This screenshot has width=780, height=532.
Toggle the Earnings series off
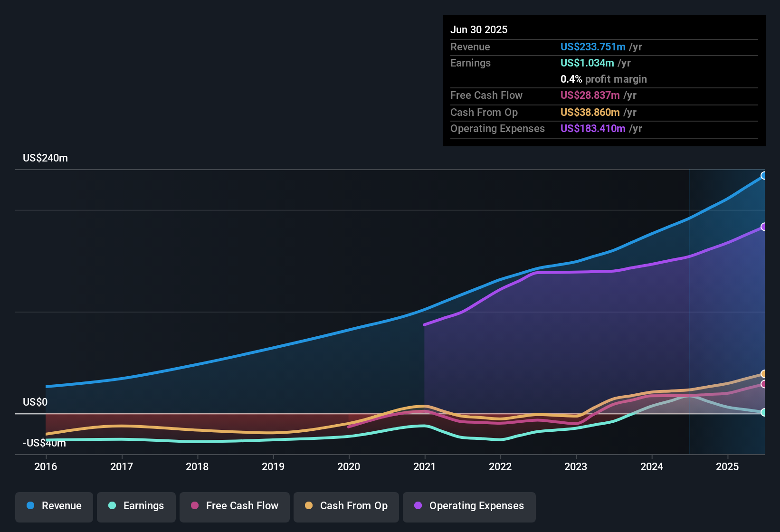point(136,506)
